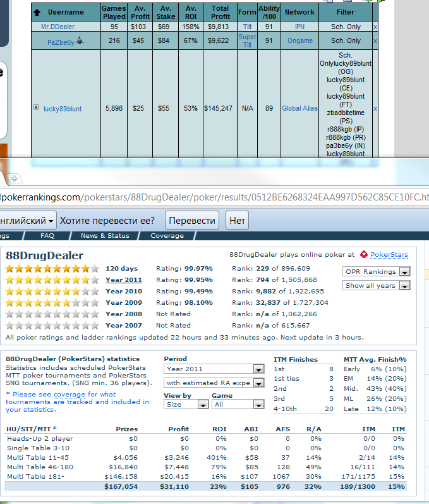Select the Heads-Up 2 player row label
The width and height of the screenshot is (429, 504).
pos(40,439)
